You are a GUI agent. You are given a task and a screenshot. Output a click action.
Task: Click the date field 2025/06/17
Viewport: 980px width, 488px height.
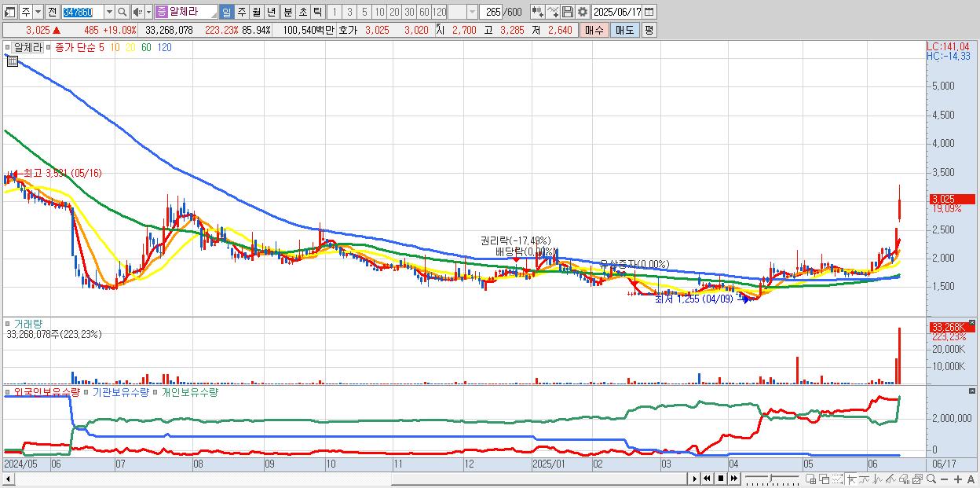[x=617, y=12]
